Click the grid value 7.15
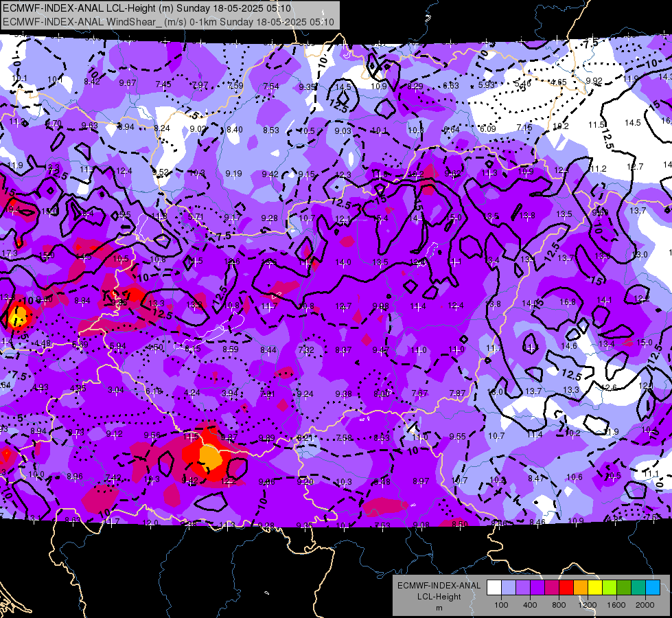This screenshot has width=672, height=618. (x=524, y=127)
